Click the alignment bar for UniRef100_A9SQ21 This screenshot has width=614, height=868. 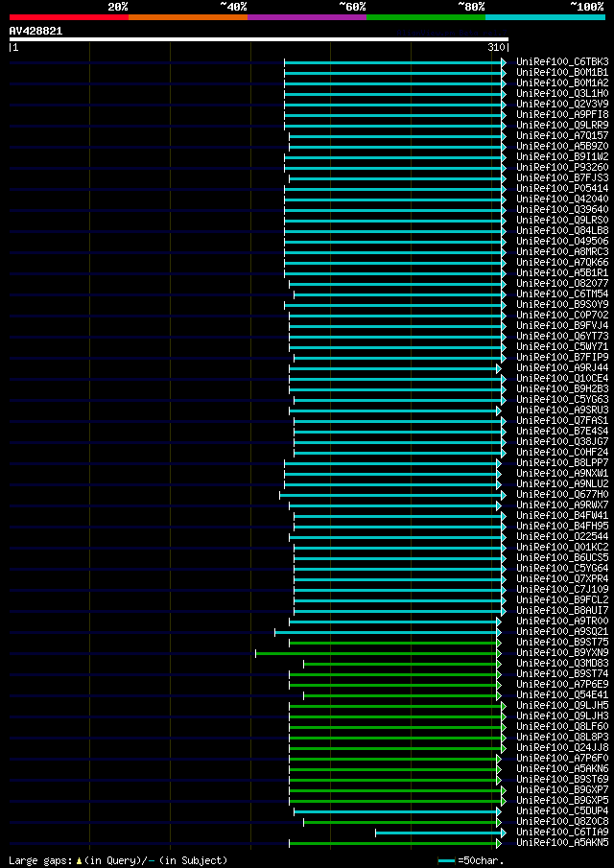point(388,632)
